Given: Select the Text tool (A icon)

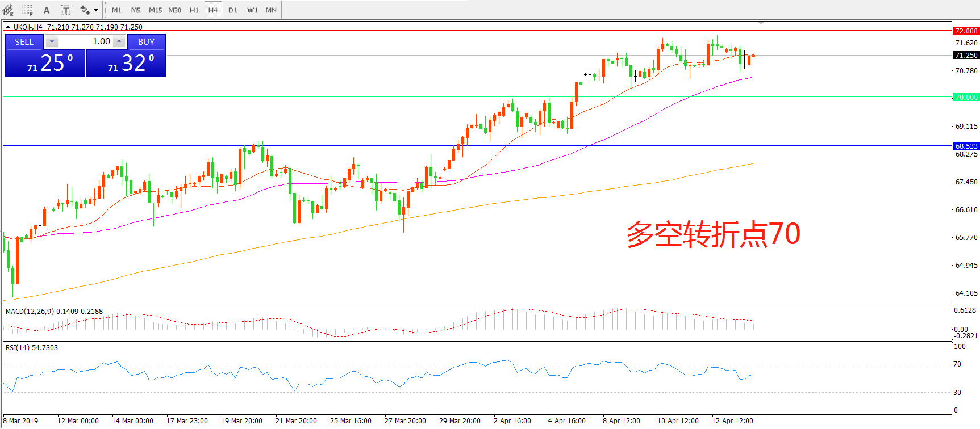Looking at the screenshot, I should pos(47,10).
